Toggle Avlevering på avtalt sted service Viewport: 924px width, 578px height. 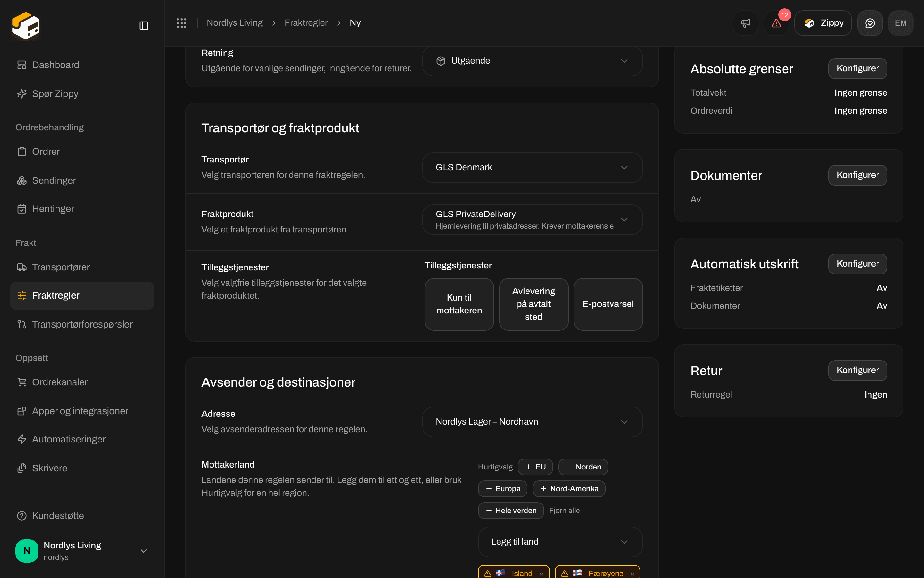pyautogui.click(x=534, y=304)
